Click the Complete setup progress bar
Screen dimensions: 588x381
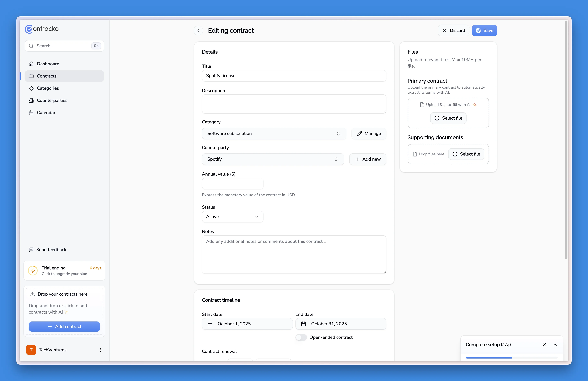pos(511,357)
